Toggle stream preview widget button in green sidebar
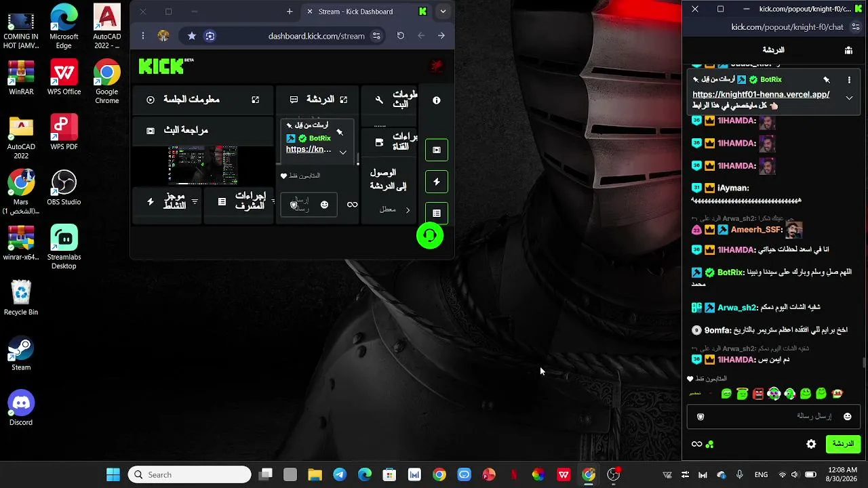868x488 pixels. (437, 150)
